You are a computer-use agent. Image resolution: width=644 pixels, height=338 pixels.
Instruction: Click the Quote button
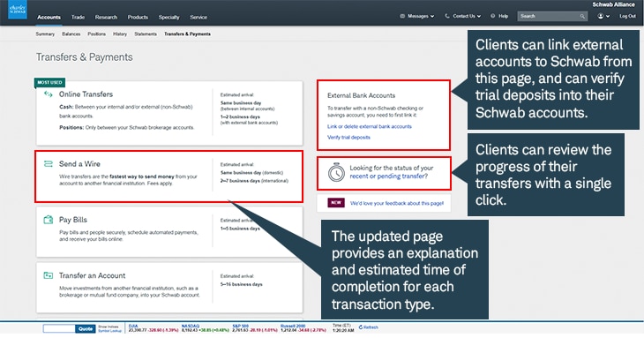pos(86,328)
